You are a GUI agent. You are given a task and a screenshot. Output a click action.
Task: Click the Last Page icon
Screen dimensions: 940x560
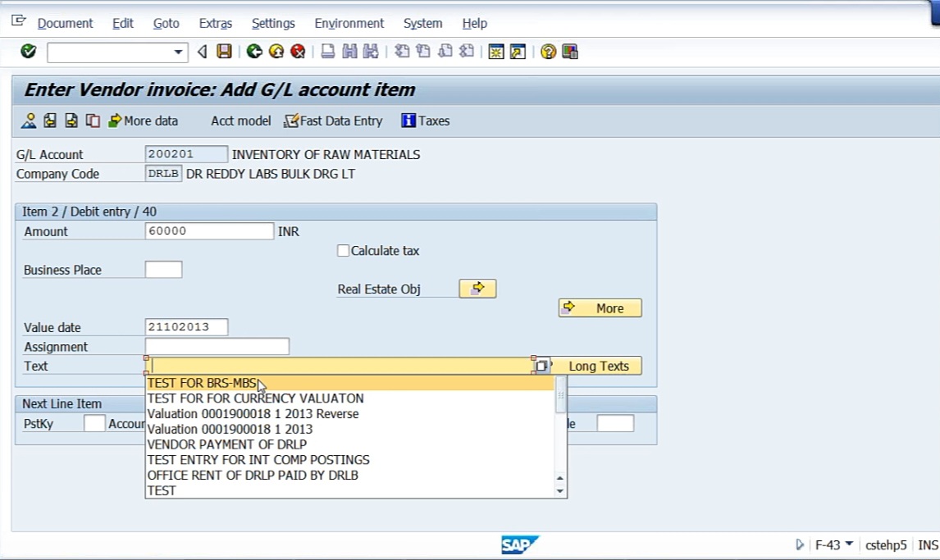467,52
